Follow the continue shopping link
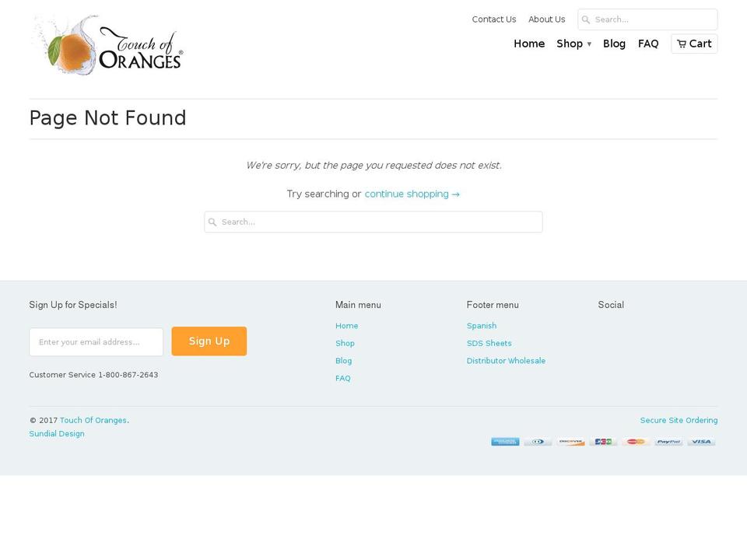The height and width of the screenshot is (560, 747). point(412,194)
